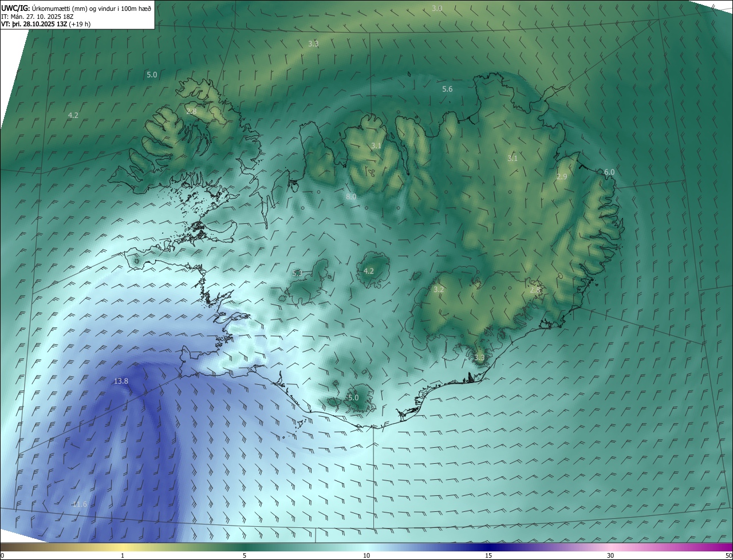Click the color scale tick label 10
This screenshot has width=733, height=560.
point(366,555)
